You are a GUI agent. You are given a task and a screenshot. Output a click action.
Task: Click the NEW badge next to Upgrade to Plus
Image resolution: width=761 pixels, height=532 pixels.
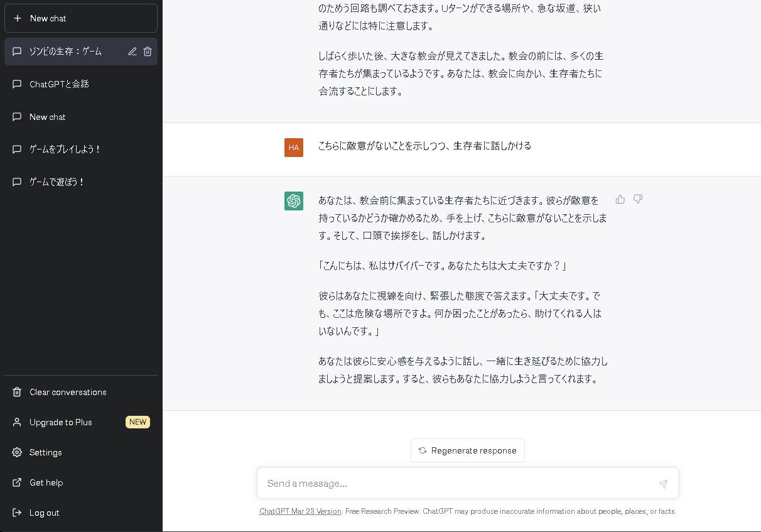coord(138,422)
